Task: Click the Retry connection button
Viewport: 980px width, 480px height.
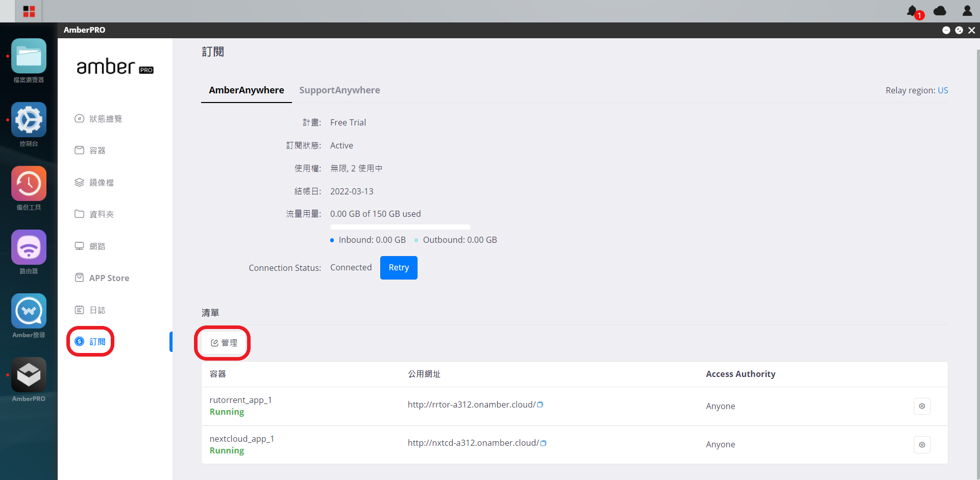Action: pyautogui.click(x=399, y=268)
